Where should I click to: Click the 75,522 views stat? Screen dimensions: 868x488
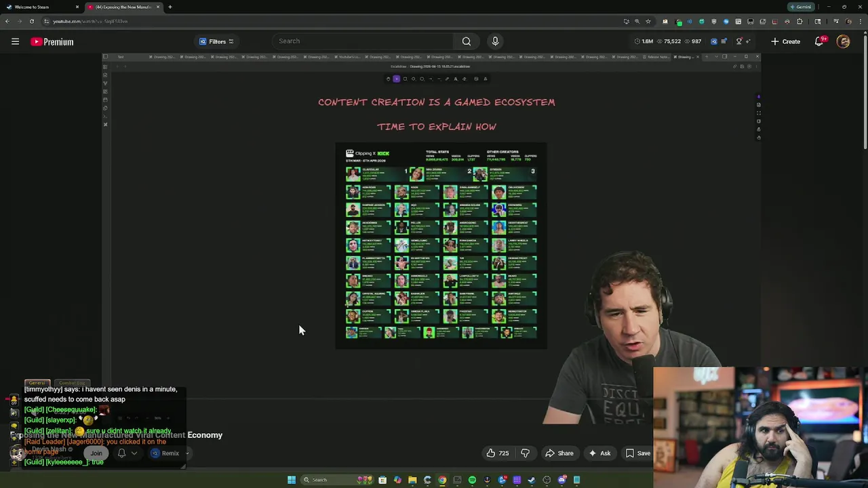click(x=669, y=41)
